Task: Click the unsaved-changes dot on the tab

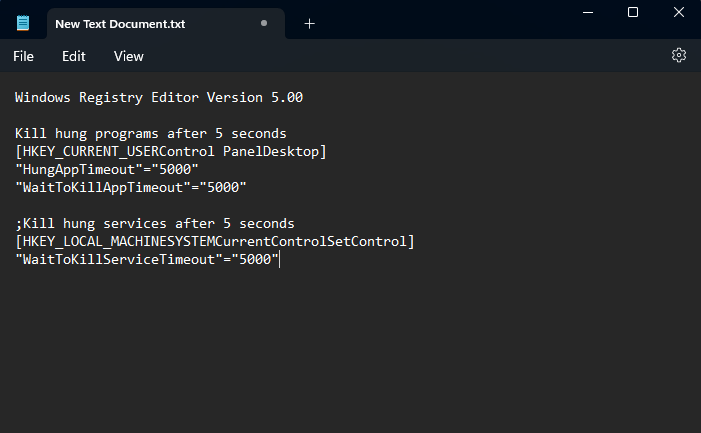Action: (x=264, y=23)
